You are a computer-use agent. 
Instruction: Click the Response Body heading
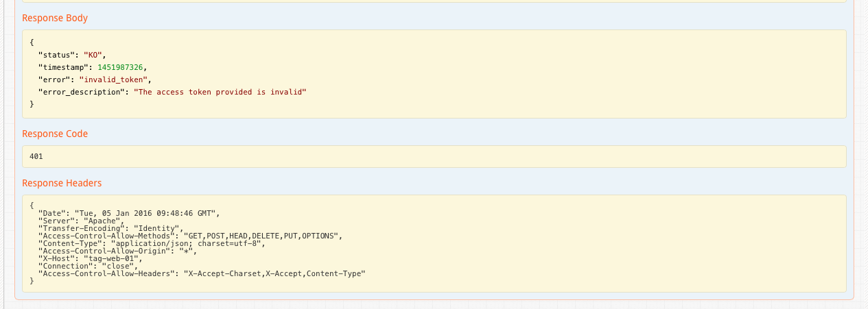55,18
